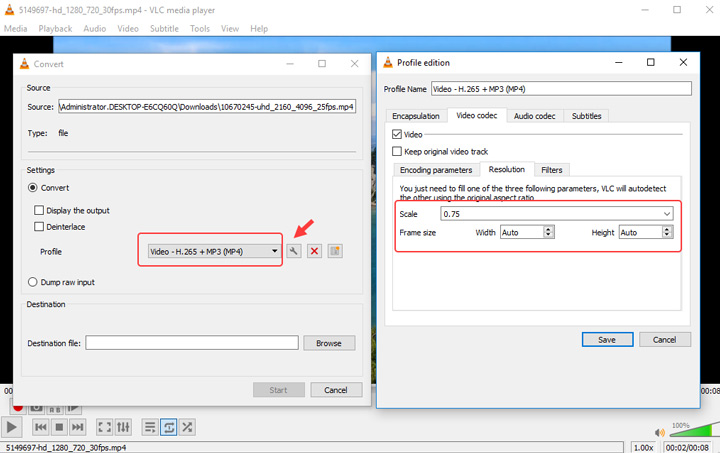Close the Profile edition window
Viewport: 720px width, 453px height.
coord(683,62)
